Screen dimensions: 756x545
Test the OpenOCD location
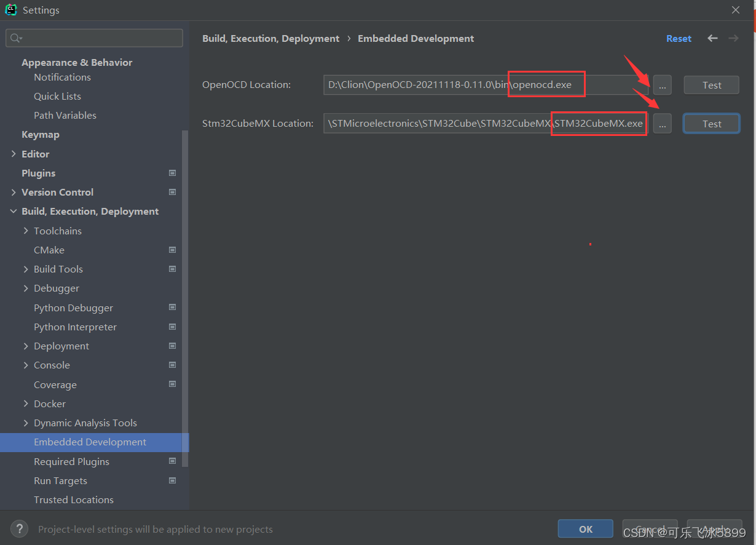tap(712, 85)
